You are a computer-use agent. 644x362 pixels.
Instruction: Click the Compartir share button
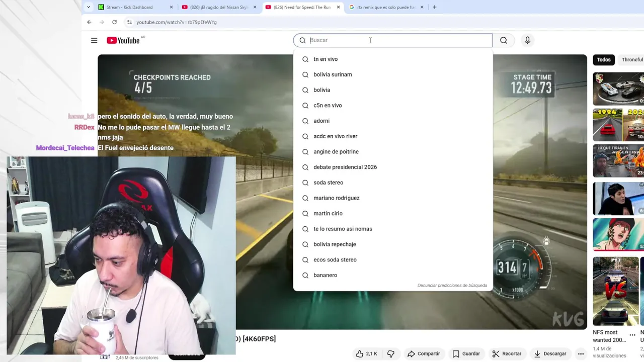(424, 353)
